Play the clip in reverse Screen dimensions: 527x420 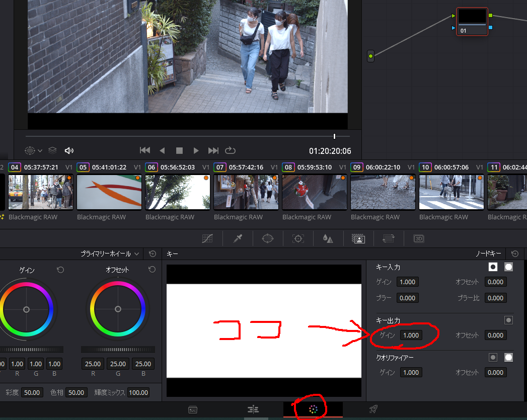point(163,151)
